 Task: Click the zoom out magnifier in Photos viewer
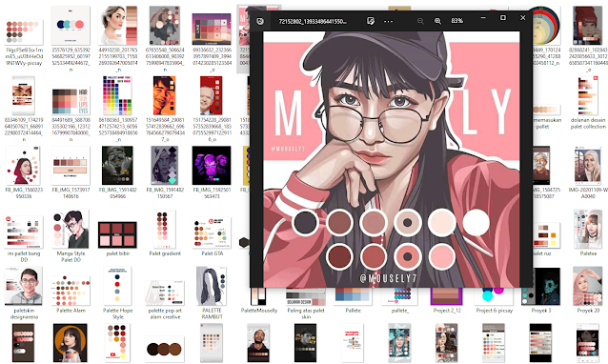(x=420, y=21)
